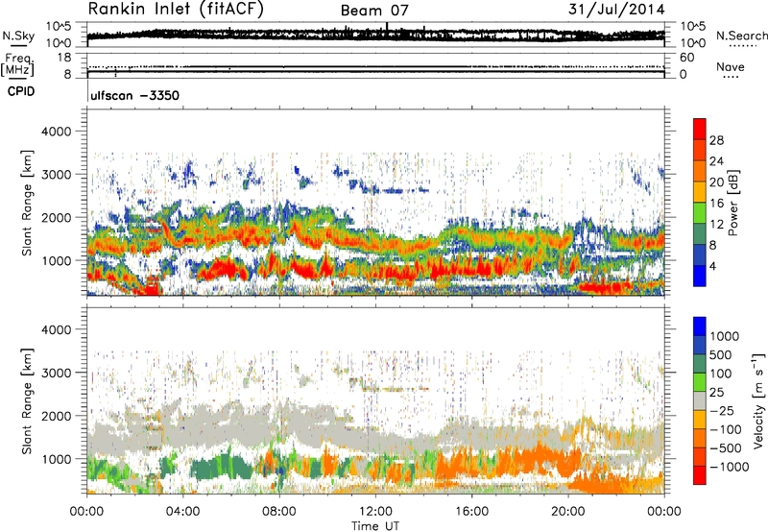Click the 'Velocity [m s-1]' colorbar label
768x532 pixels.
click(x=758, y=401)
